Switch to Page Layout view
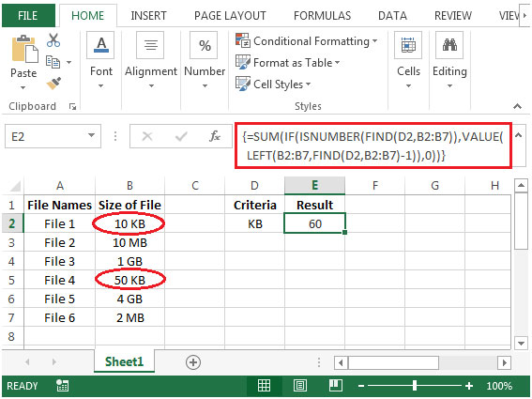 tap(300, 386)
